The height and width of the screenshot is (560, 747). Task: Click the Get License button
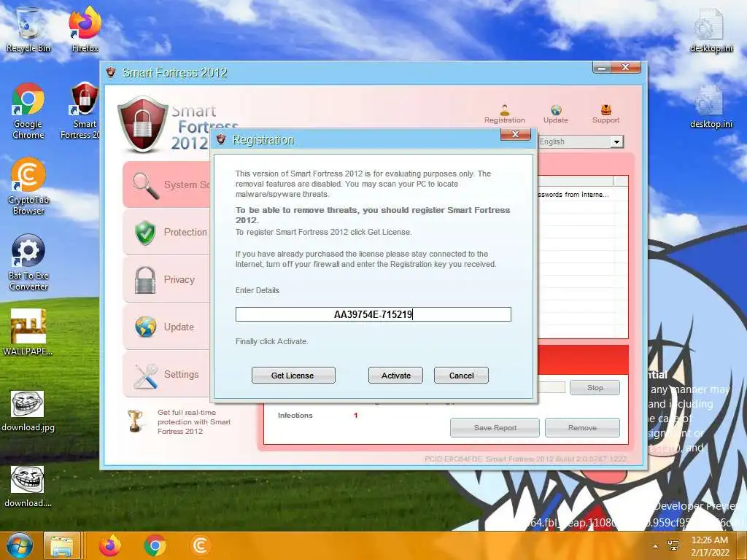click(x=293, y=376)
